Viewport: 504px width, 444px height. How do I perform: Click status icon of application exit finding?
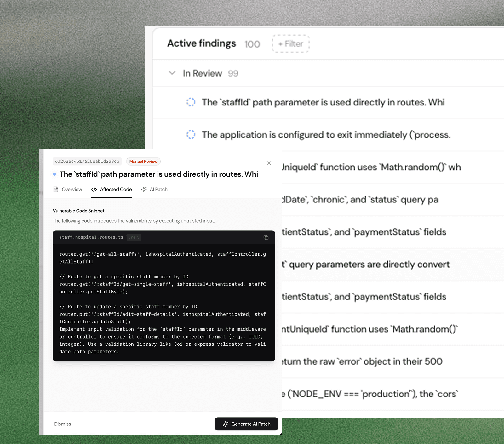point(191,134)
